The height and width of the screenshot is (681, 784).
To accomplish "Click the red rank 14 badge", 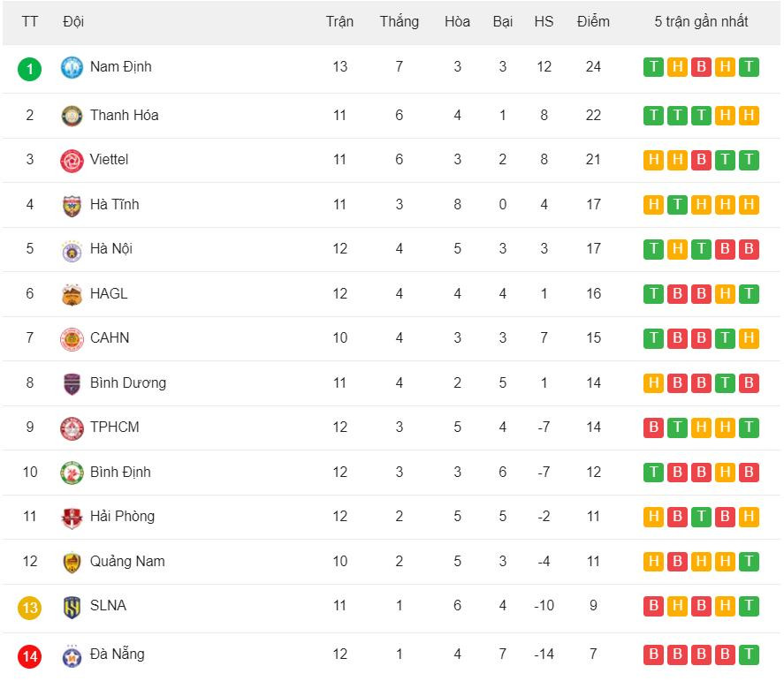I will [x=30, y=656].
